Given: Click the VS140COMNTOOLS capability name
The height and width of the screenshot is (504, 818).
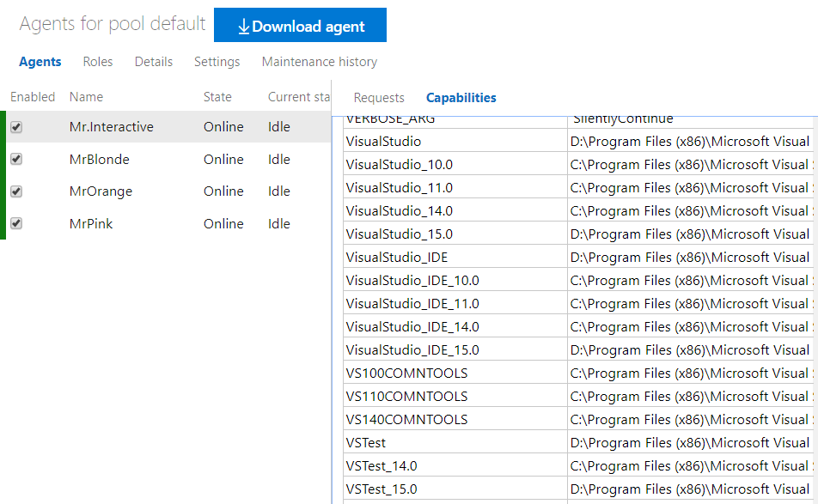Looking at the screenshot, I should [x=406, y=420].
